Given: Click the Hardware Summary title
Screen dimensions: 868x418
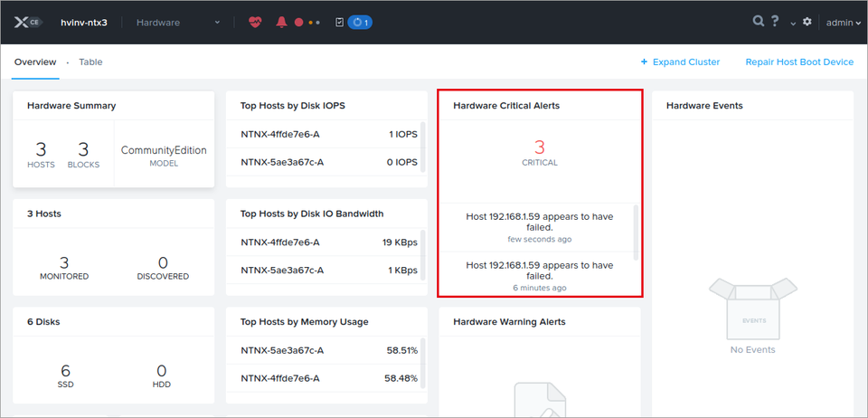Looking at the screenshot, I should 71,106.
